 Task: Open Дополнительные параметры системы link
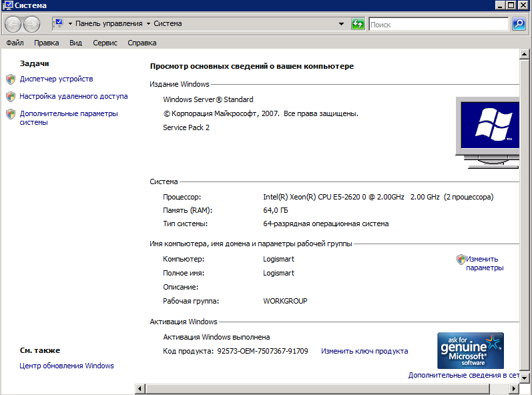click(69, 117)
